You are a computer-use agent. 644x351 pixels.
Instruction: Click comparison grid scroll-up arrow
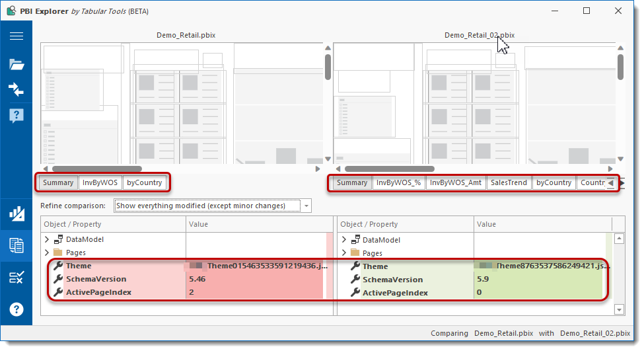point(620,239)
